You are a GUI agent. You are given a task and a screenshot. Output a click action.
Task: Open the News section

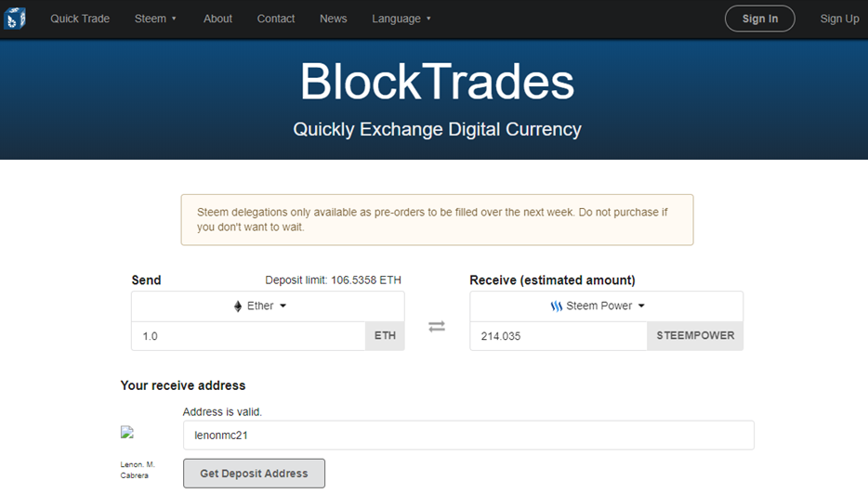334,19
